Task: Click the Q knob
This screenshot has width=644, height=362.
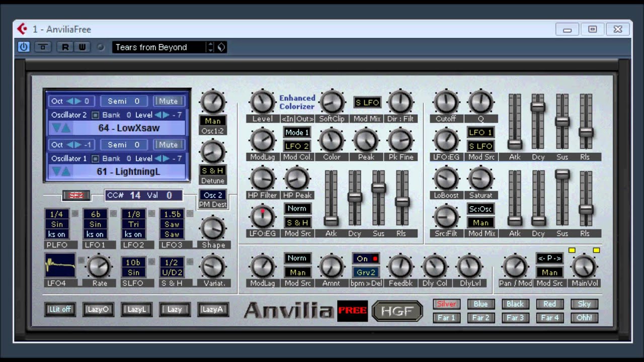Action: [480, 102]
